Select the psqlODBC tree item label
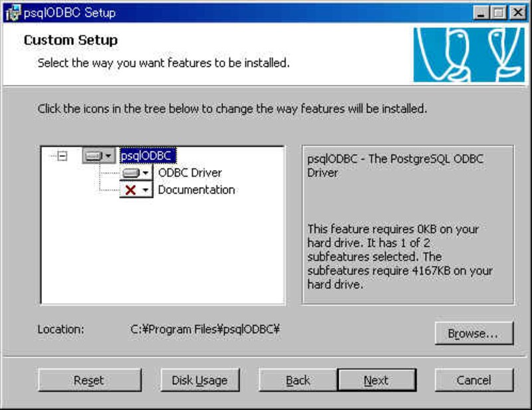The width and height of the screenshot is (532, 410). pos(148,155)
